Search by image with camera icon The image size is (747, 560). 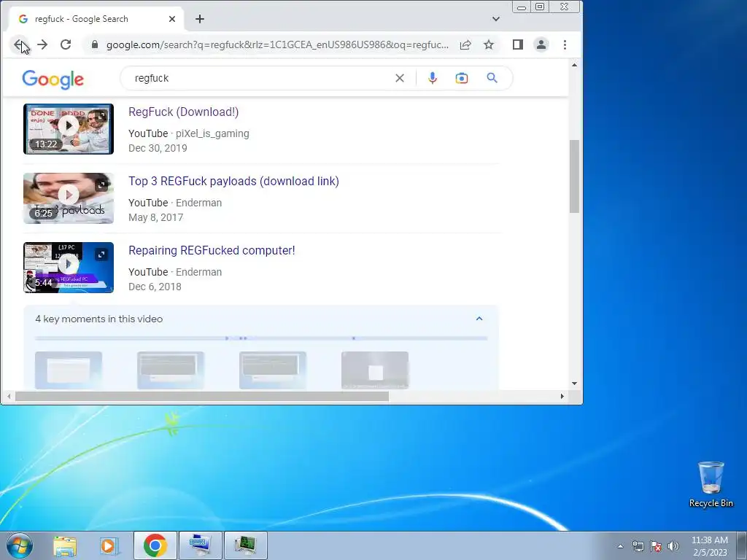tap(462, 78)
